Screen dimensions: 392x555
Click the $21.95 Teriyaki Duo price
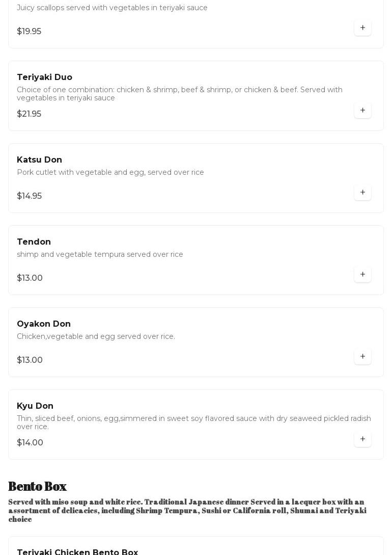pos(29,114)
